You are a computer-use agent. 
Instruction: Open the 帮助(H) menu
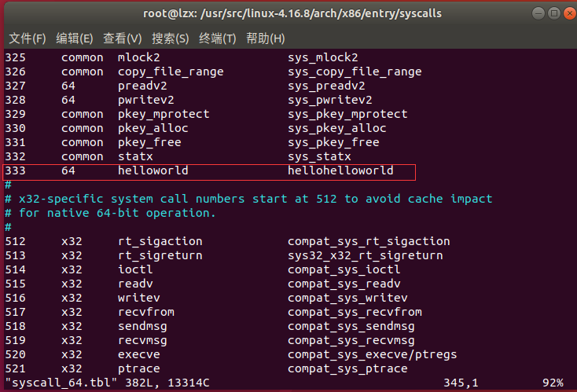point(266,38)
